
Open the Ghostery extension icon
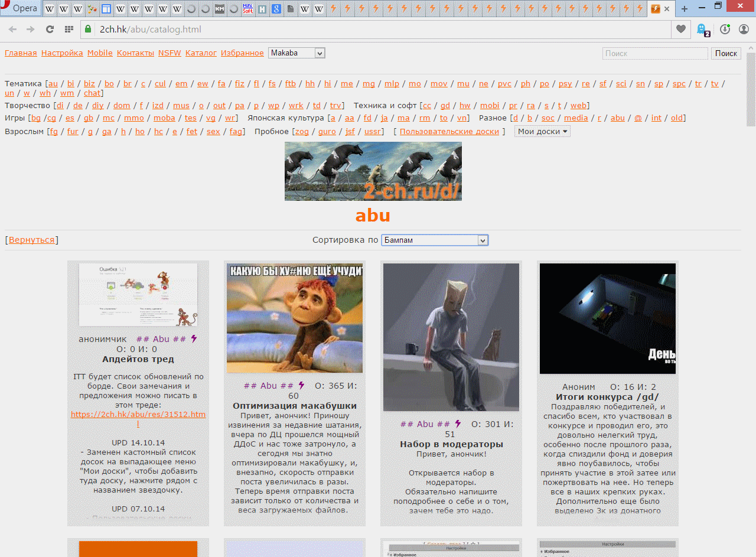point(702,30)
